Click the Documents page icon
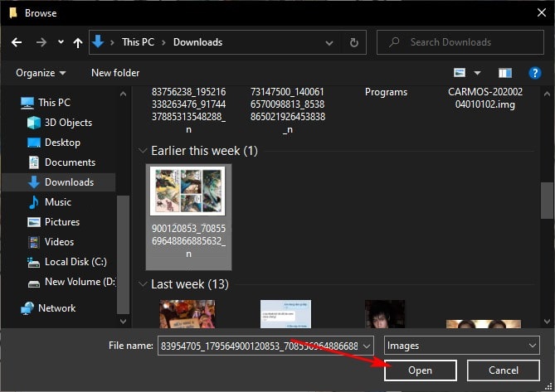555x392 pixels. pos(34,162)
